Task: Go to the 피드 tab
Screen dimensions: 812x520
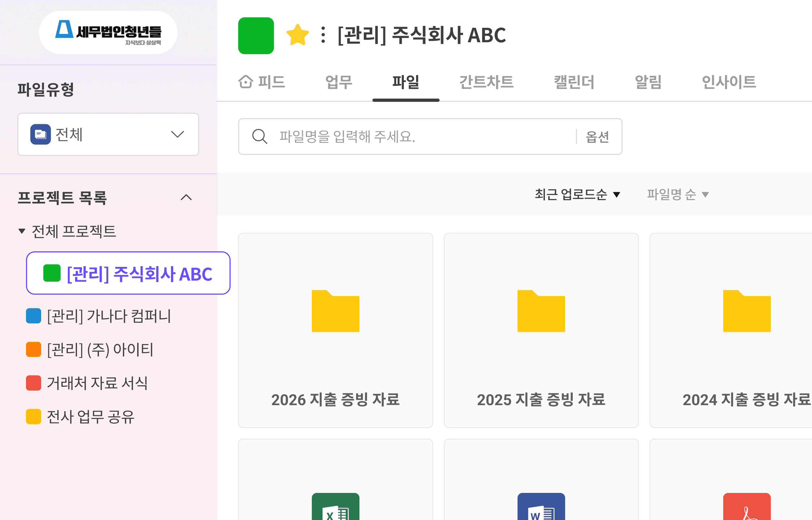Action: pyautogui.click(x=262, y=82)
